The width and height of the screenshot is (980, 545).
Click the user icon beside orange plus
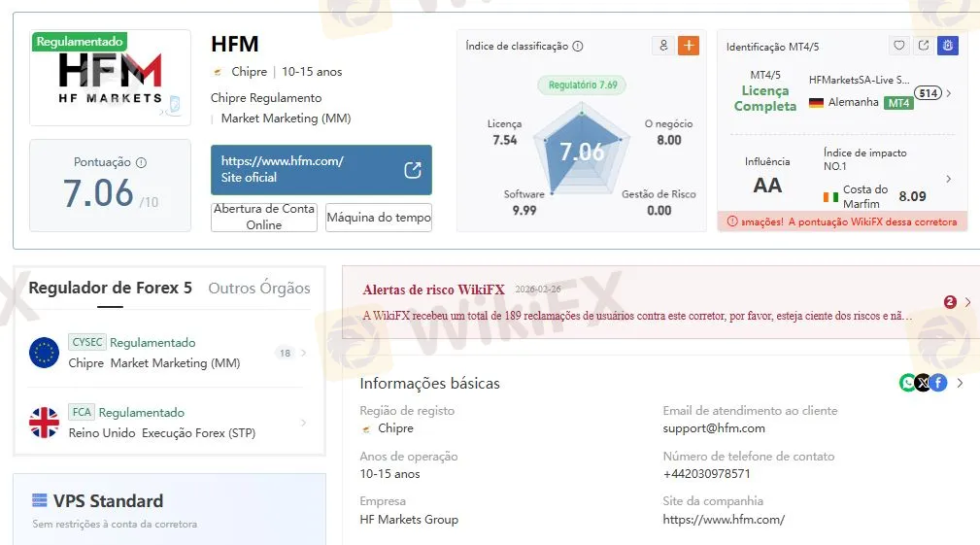tap(663, 46)
